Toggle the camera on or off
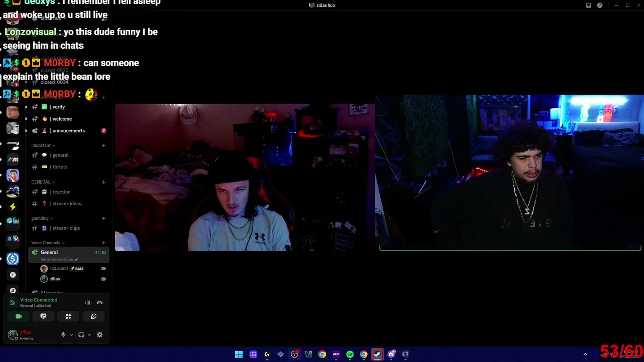644x362 pixels. (19, 316)
